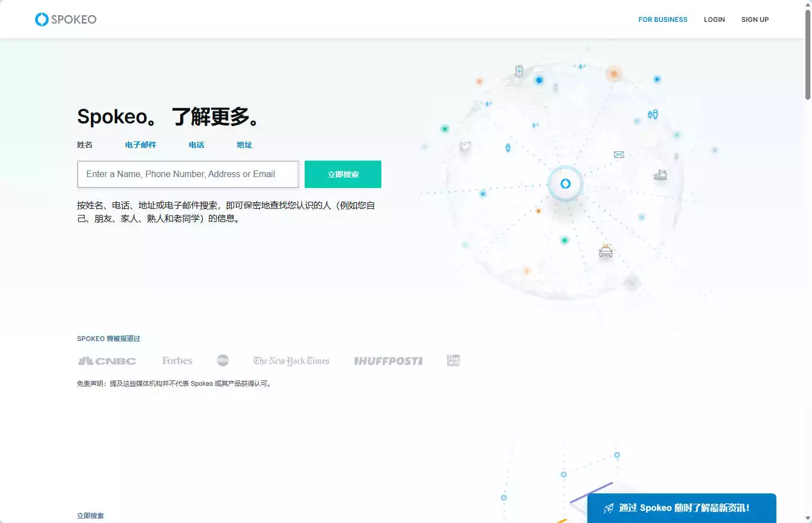Switch to the 电话 search tab

(197, 145)
